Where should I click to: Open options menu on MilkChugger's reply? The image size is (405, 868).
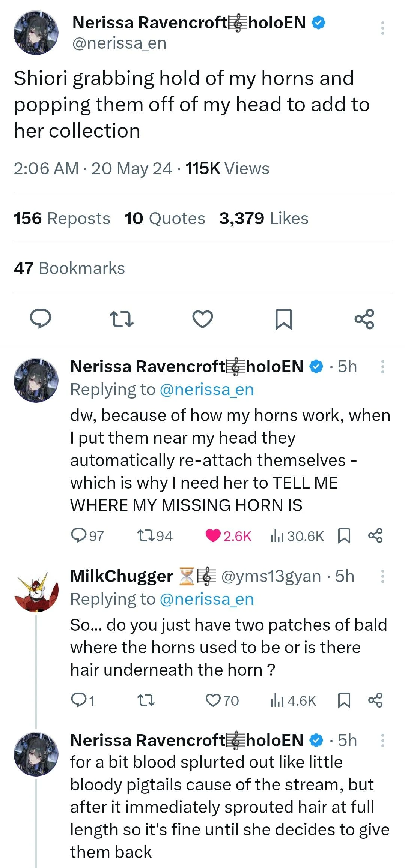383,576
